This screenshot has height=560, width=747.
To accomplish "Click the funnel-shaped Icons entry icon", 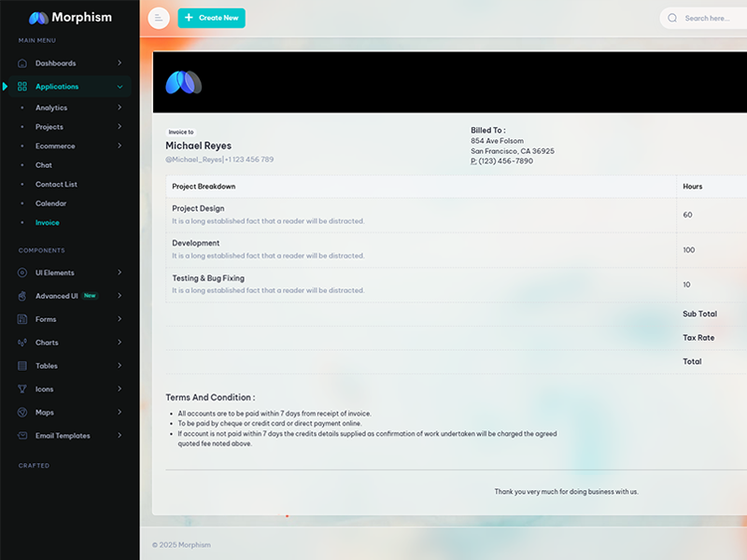I will 21,389.
